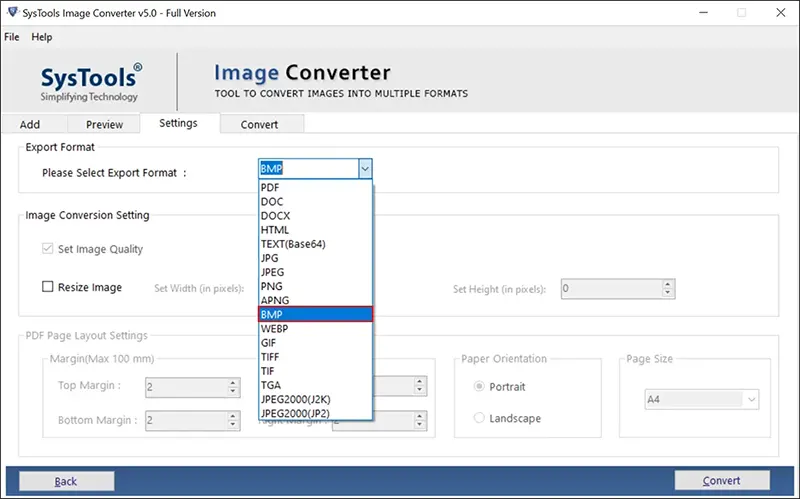The width and height of the screenshot is (800, 499).
Task: Pick TGA export format option
Action: click(x=315, y=385)
